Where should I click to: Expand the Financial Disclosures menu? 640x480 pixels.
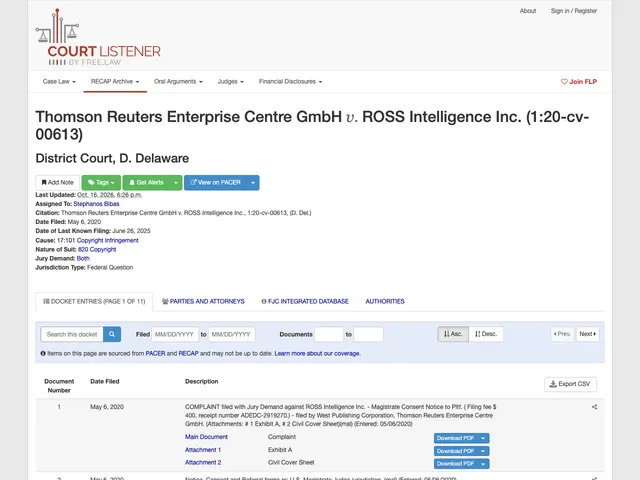290,82
